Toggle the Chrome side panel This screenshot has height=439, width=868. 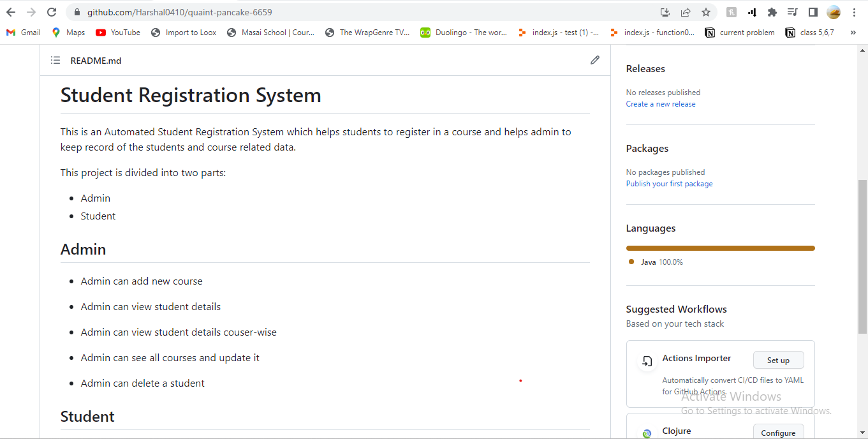(813, 12)
